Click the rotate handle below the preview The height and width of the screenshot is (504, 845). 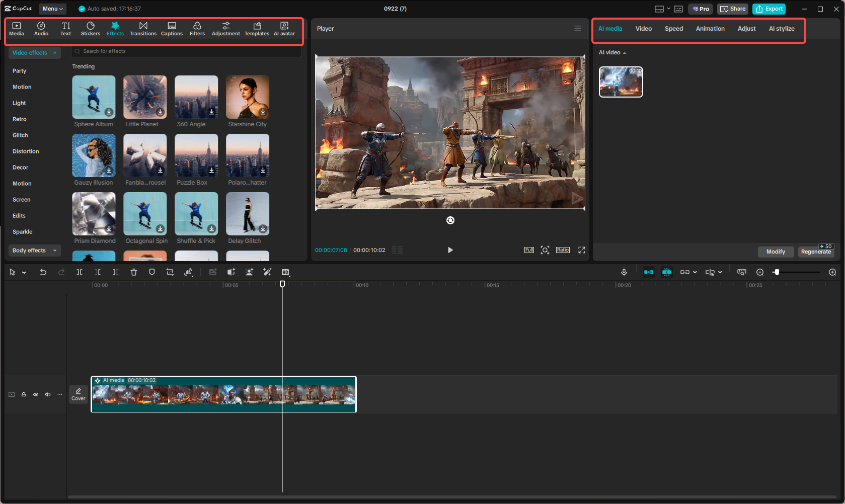coord(450,220)
